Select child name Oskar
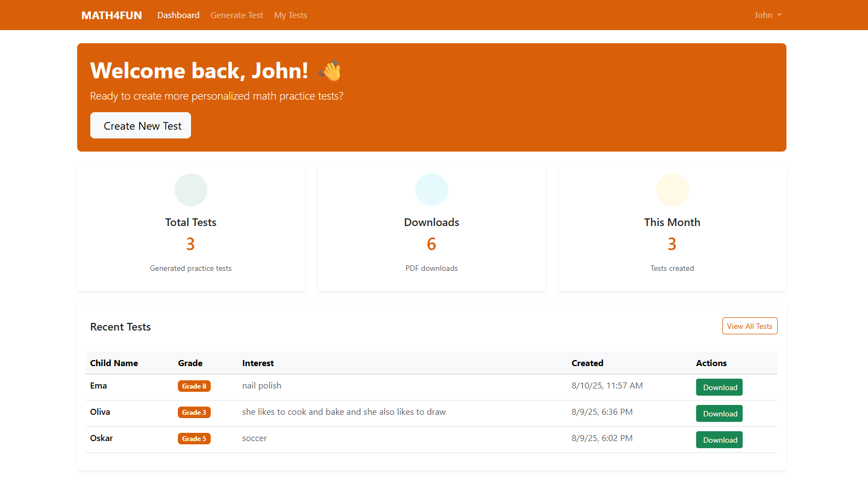This screenshot has width=868, height=481. 101,438
